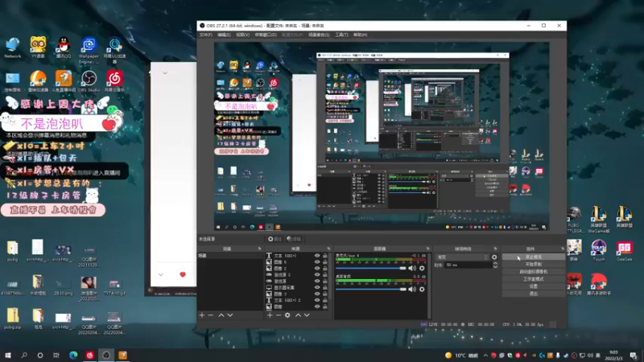Viewport: 644px width, 362px height.
Task: Select the 游戏源 source row in Sources
Action: (297, 281)
